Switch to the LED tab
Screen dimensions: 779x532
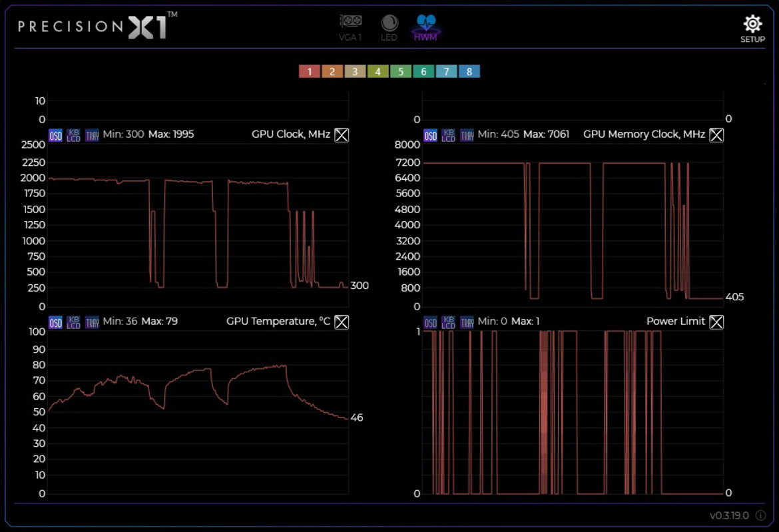[x=389, y=27]
